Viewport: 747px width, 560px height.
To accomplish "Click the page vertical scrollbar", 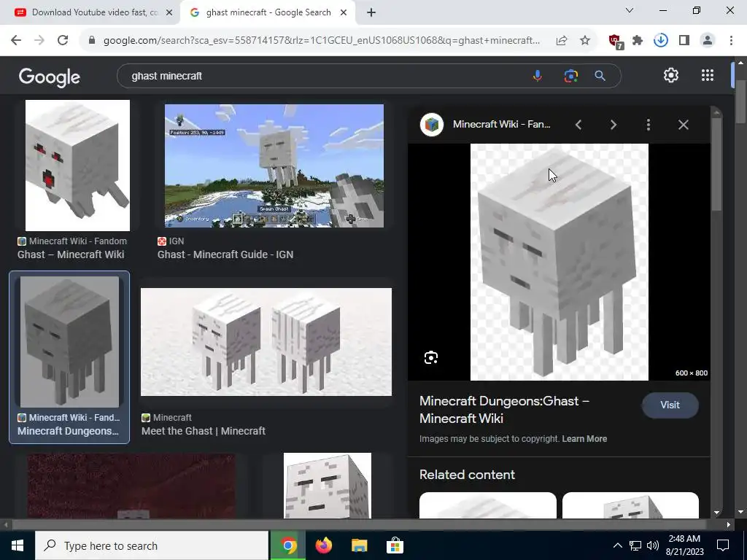I will point(740,101).
